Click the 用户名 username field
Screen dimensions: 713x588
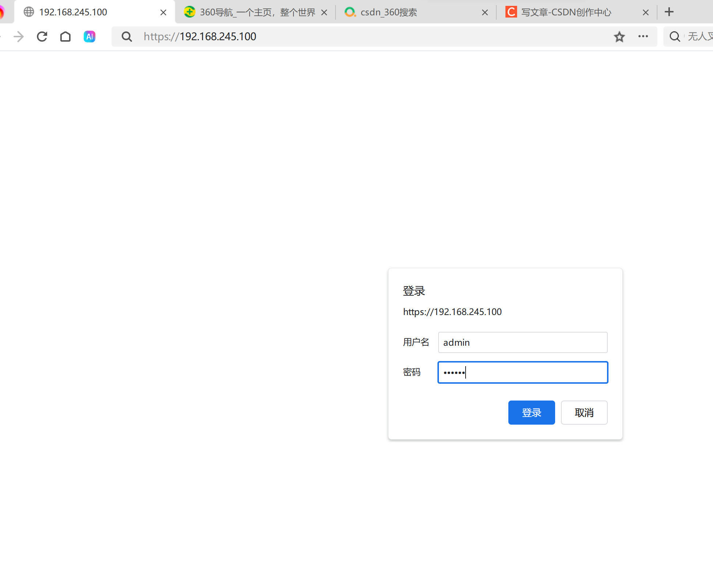(x=523, y=342)
